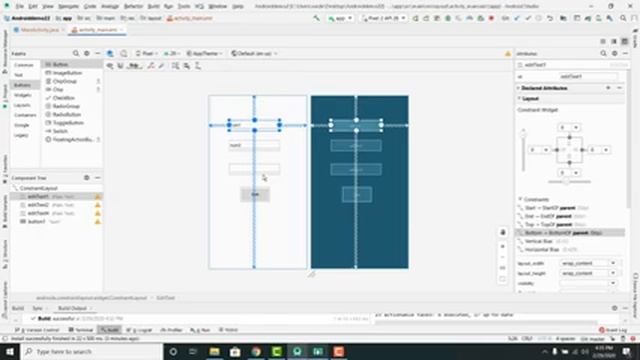Select Bottom → BottomOf parent constraint
This screenshot has width=640, height=360.
pos(570,233)
